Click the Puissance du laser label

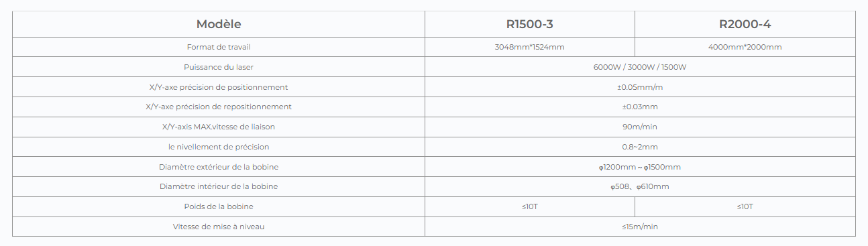(219, 67)
